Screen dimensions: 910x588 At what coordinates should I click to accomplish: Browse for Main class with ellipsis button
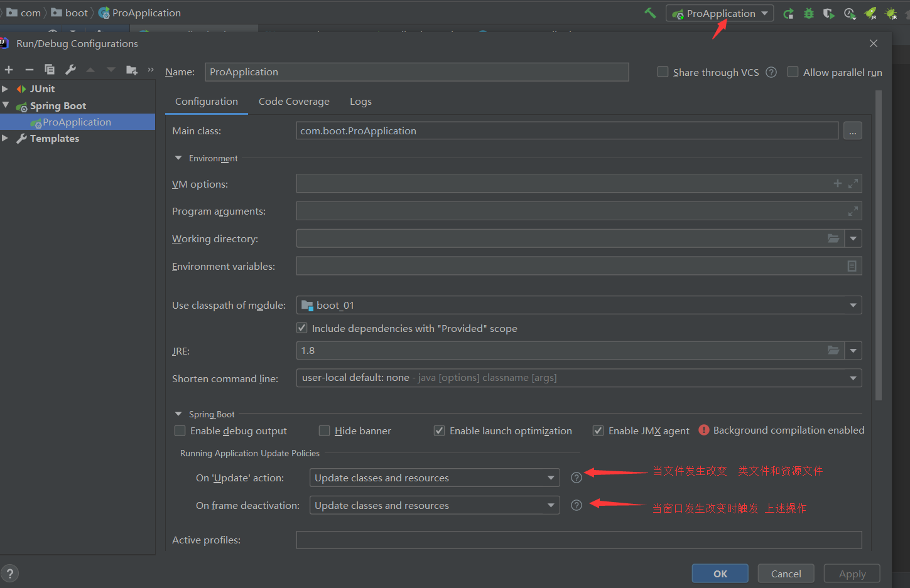tap(852, 131)
